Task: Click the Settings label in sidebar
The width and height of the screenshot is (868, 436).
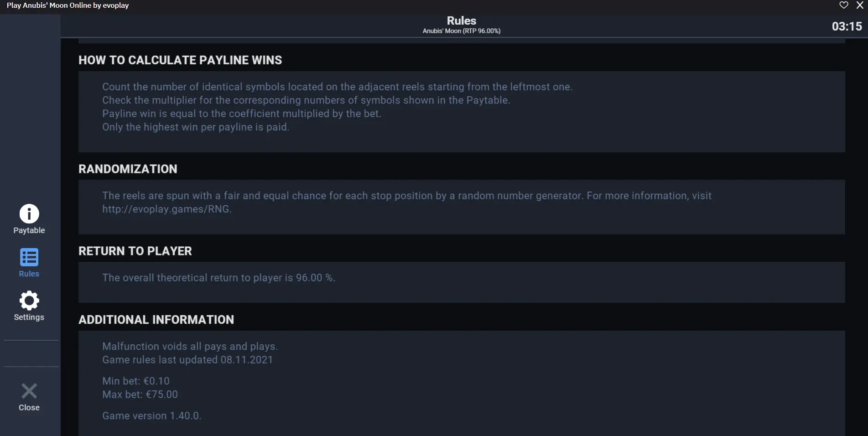Action: pos(29,317)
